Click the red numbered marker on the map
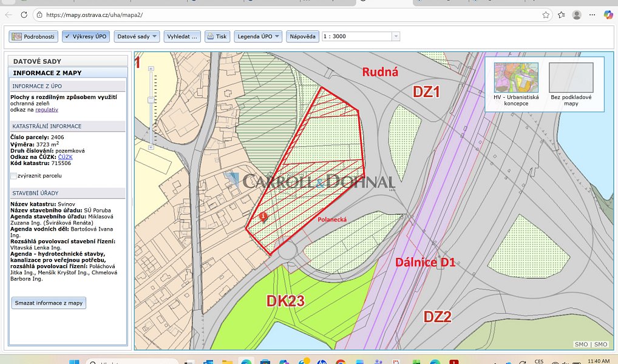Screen dimensions: 618x364 263,216
